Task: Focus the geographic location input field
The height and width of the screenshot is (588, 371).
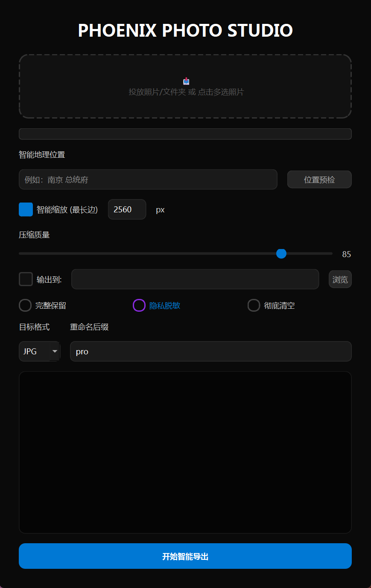Action: [148, 180]
